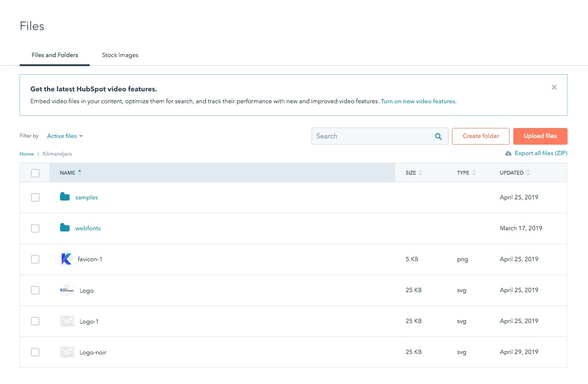
Task: Click the Logo file thumbnail
Action: pos(67,290)
